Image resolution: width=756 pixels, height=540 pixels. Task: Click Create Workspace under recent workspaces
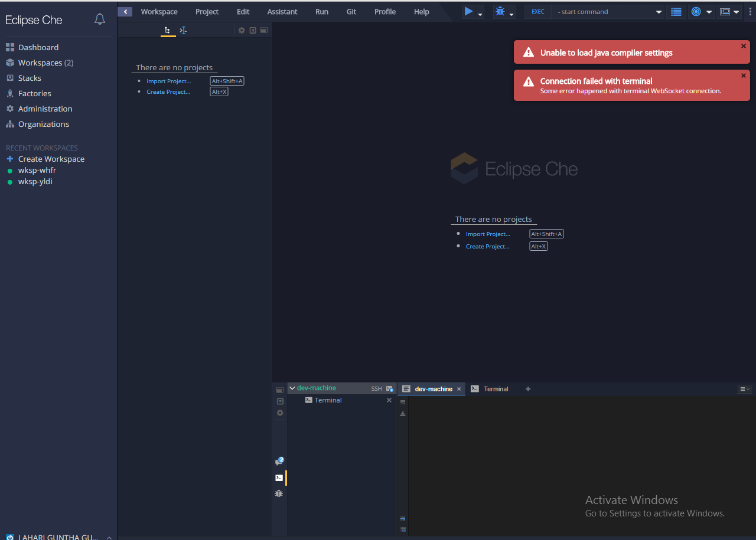click(51, 159)
